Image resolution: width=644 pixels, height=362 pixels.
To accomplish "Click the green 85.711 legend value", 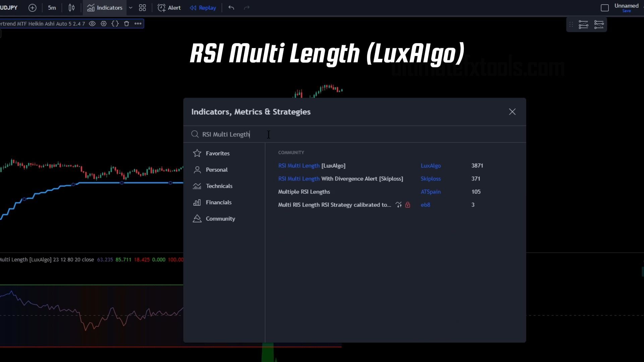I will [x=123, y=259].
